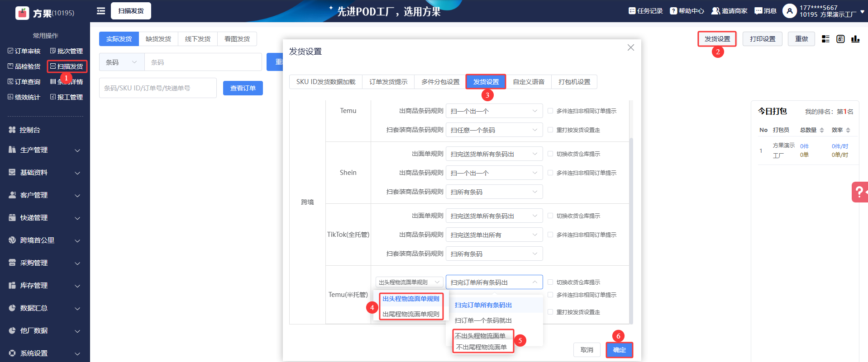Switch to bar chart view icon
The height and width of the screenshot is (362, 868).
point(855,39)
